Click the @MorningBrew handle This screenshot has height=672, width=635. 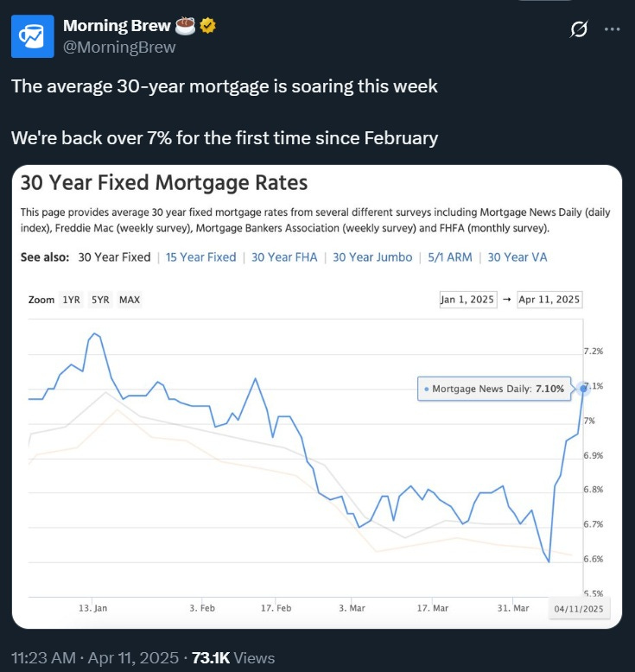tap(119, 48)
